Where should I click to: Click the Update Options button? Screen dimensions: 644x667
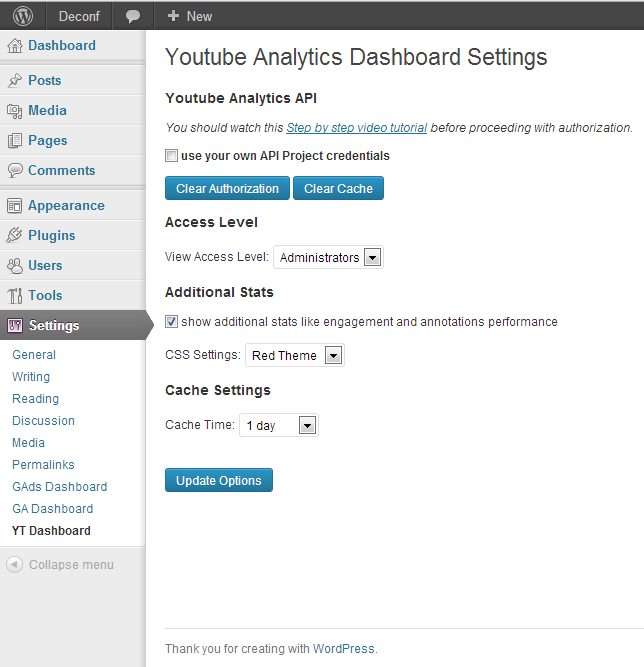[219, 480]
